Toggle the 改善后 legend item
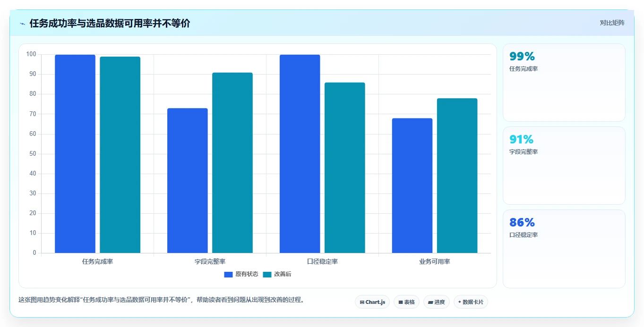 tap(277, 274)
